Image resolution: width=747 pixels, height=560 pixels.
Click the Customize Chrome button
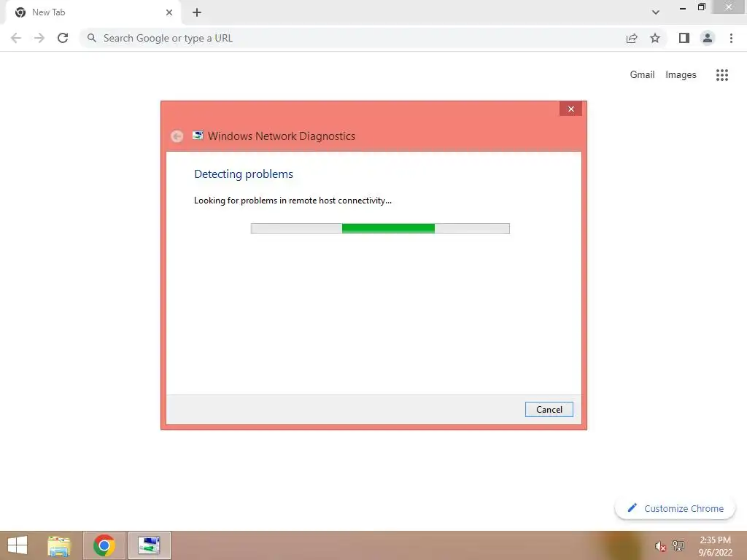(x=675, y=508)
